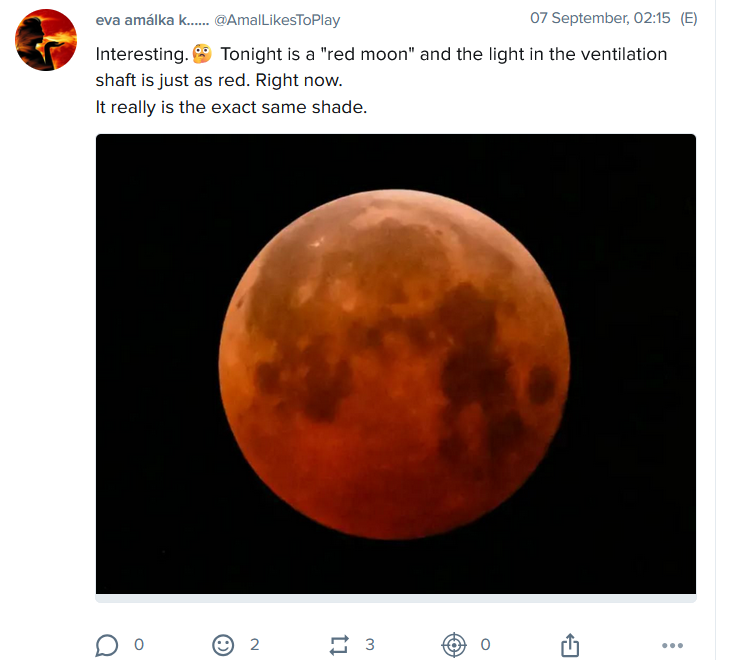733x660 pixels.
Task: Open the user's flame avatar picture
Action: pyautogui.click(x=47, y=40)
